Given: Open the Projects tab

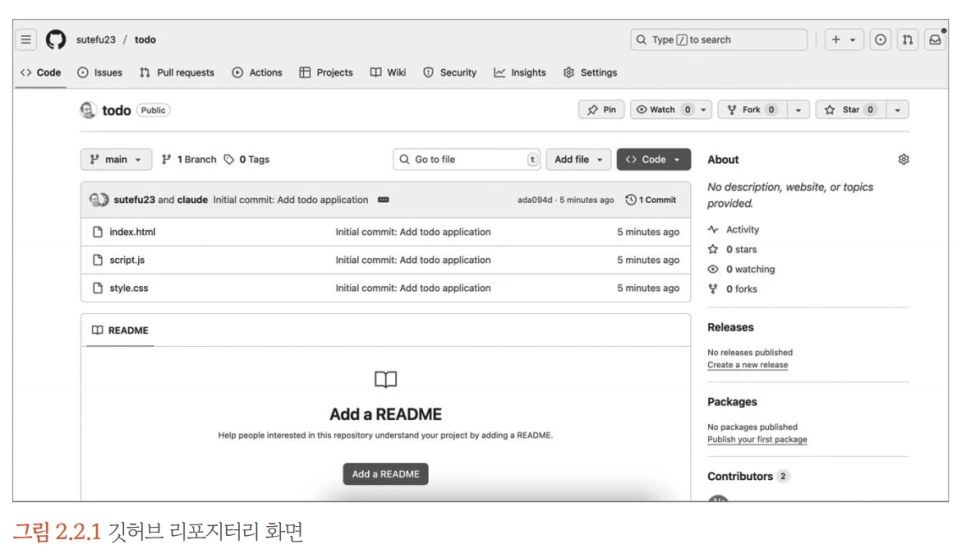Looking at the screenshot, I should click(326, 73).
